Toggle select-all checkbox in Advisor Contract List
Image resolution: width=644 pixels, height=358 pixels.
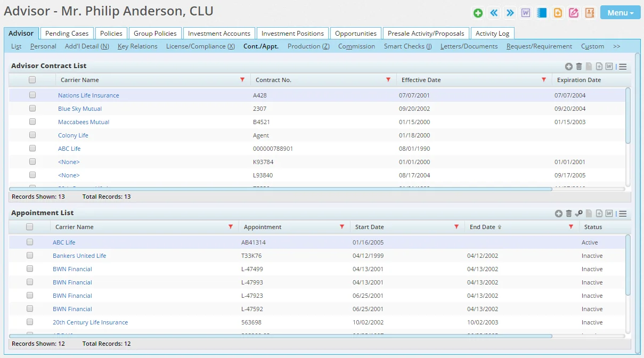32,80
